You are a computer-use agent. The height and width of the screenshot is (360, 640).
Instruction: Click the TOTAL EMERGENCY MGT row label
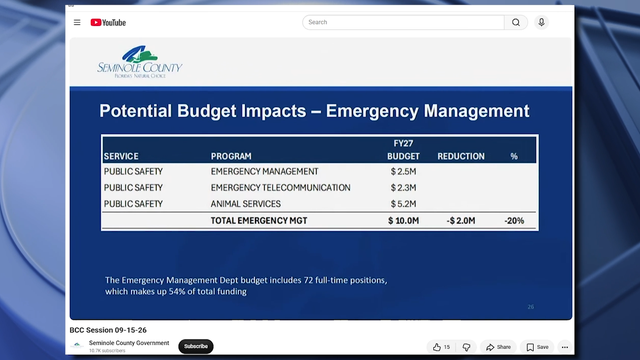[259, 221]
